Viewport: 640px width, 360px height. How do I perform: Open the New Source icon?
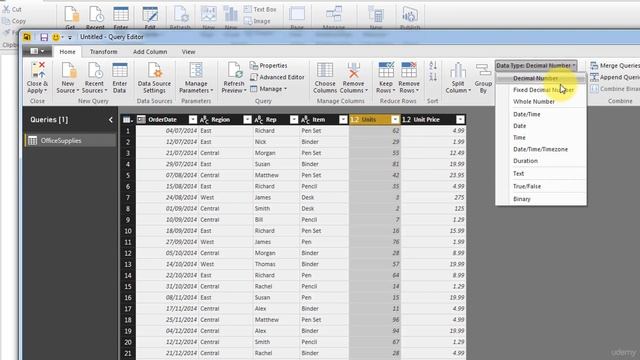(x=69, y=70)
